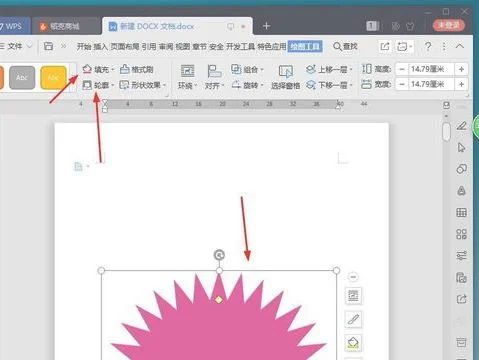Click the shapes icon in right sidebar
This screenshot has width=479, height=360.
click(462, 169)
